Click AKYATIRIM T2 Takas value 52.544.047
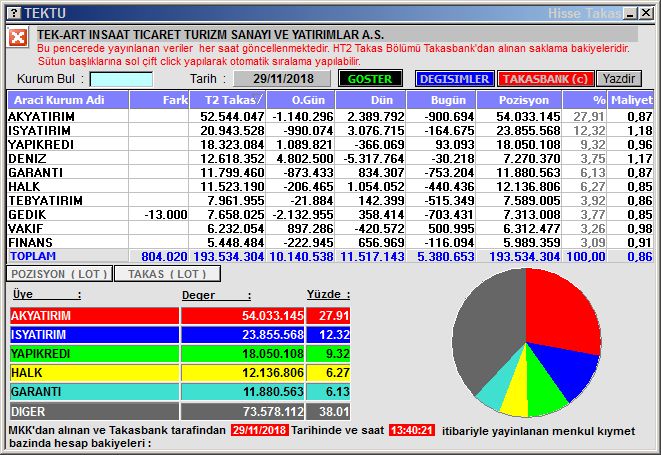 point(232,116)
